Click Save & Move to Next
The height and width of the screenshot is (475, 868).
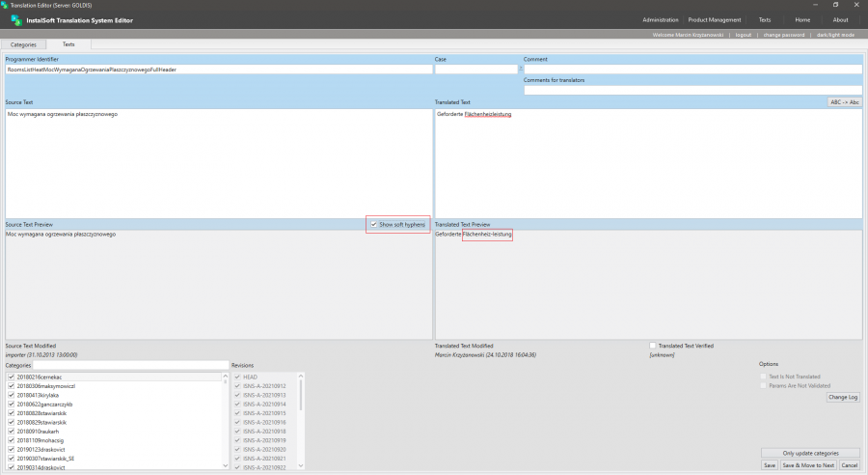[807, 464]
